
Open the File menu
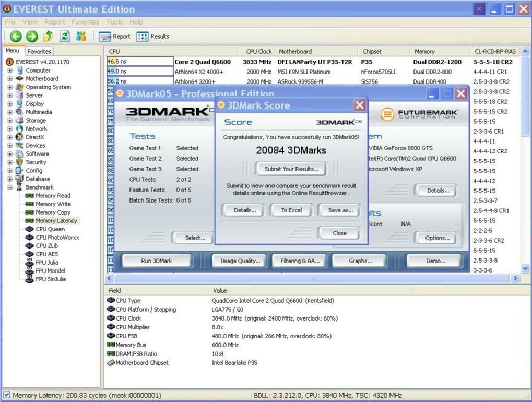pyautogui.click(x=10, y=22)
